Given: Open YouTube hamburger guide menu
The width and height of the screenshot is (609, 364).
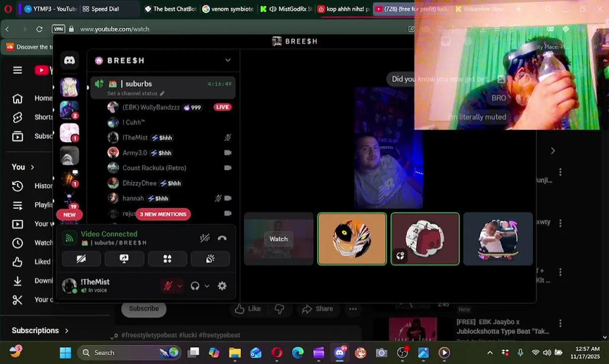Looking at the screenshot, I should point(18,70).
